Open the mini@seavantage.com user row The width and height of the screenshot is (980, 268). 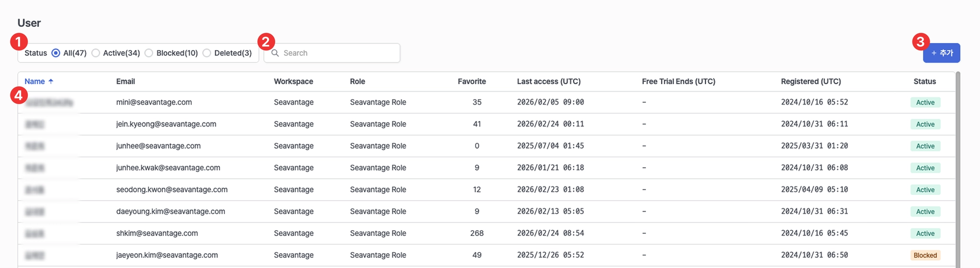(154, 102)
